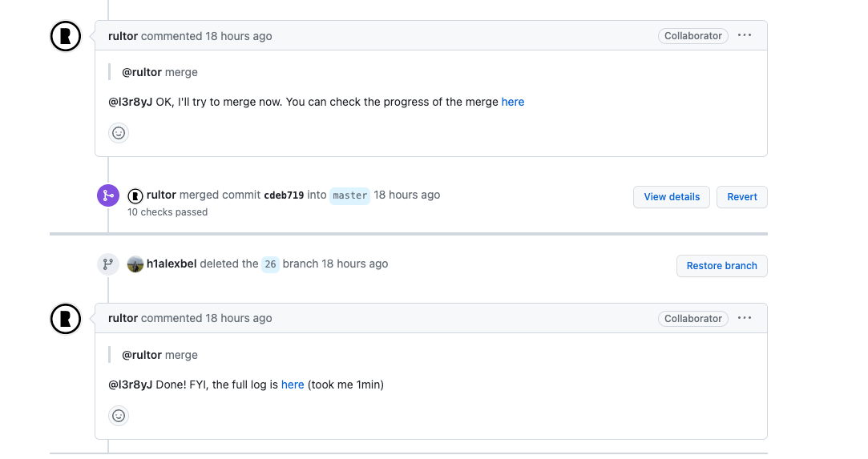Add emoji reaction to second comment

point(119,416)
